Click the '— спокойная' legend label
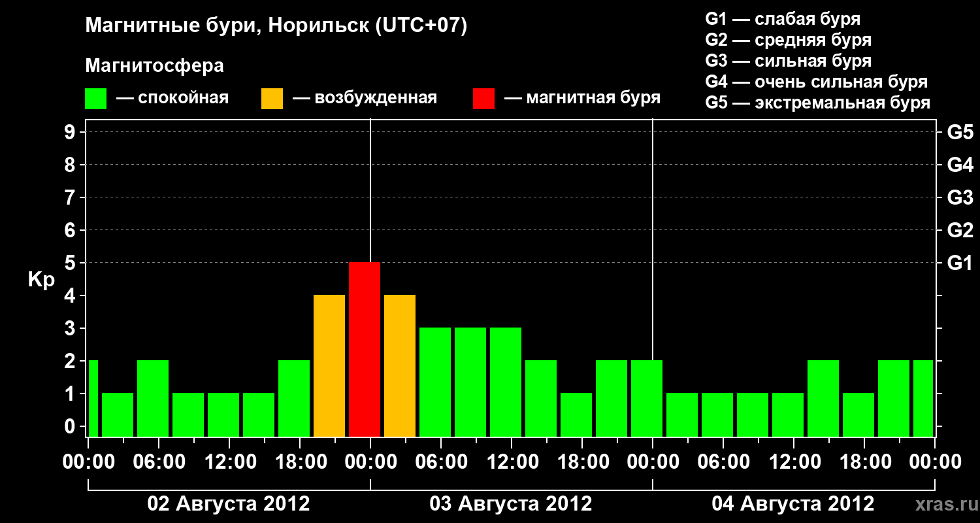Image resolution: width=980 pixels, height=523 pixels. [172, 99]
